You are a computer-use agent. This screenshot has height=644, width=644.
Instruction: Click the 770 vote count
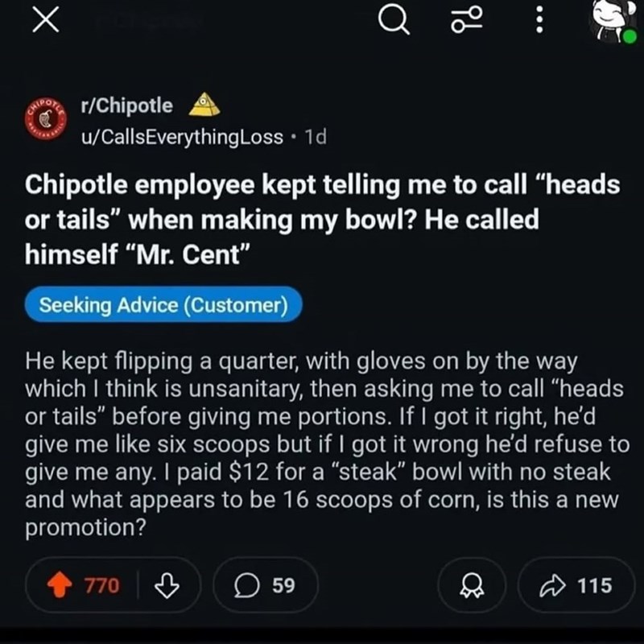click(103, 585)
